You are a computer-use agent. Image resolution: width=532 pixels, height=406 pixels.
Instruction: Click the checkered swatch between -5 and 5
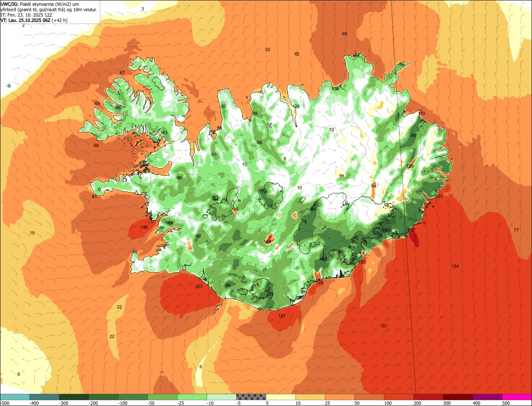[251, 397]
